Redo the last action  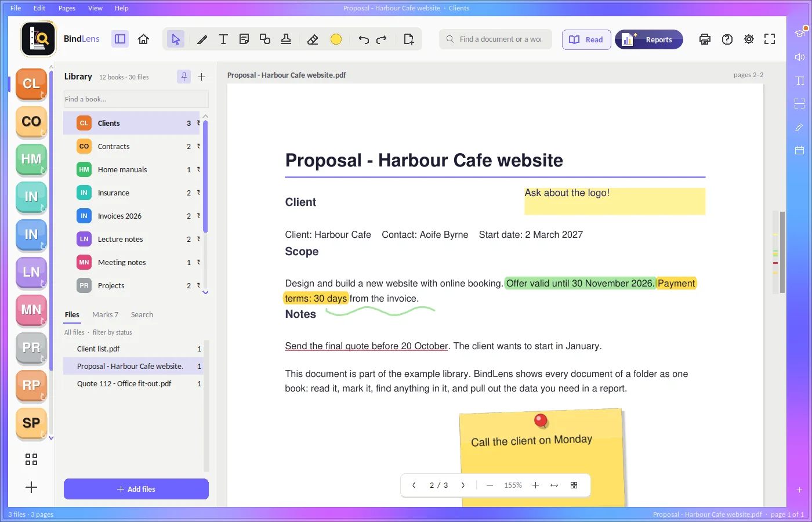(381, 39)
